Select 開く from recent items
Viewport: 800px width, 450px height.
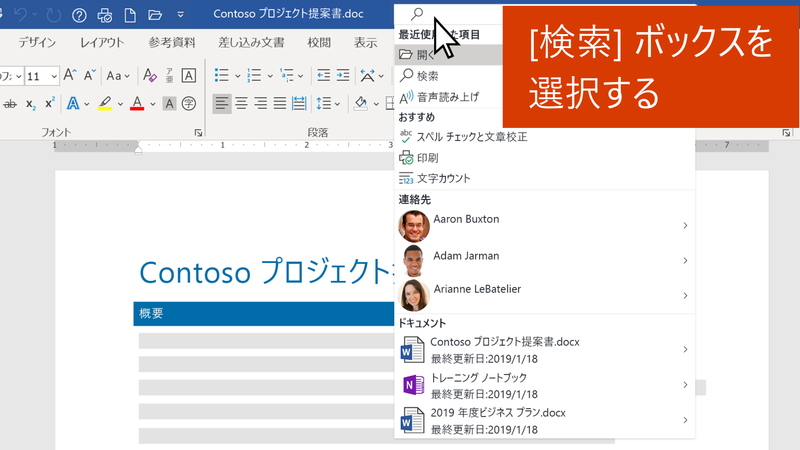coord(448,55)
